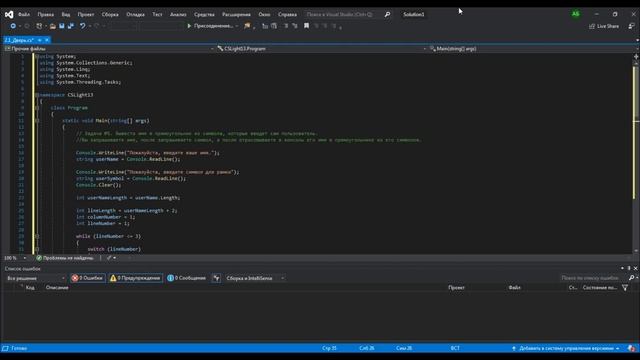This screenshot has width=640, height=360.
Task: Click the Visual Studio search input field
Action: tap(343, 14)
